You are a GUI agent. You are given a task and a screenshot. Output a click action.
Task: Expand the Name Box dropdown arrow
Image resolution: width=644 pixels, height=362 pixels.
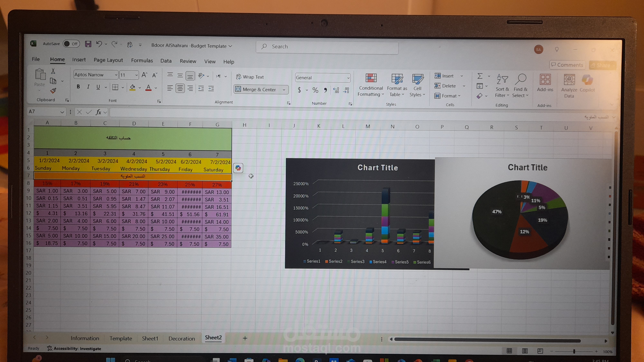coord(62,112)
